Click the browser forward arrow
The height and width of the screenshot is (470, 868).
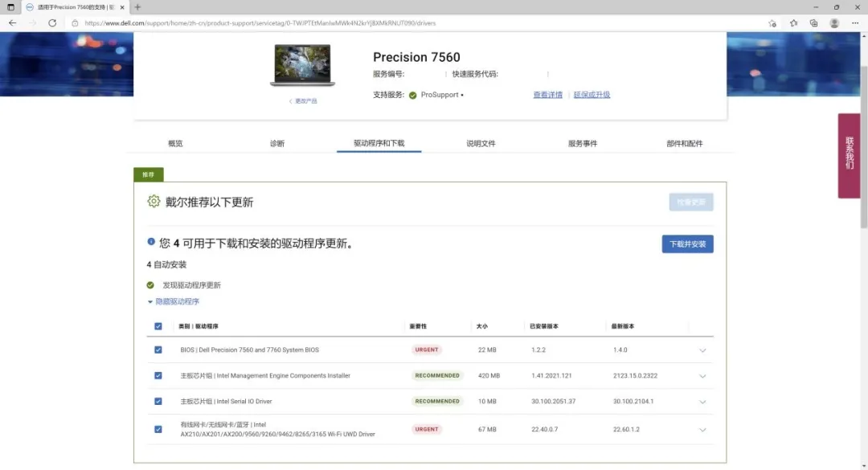tap(32, 23)
